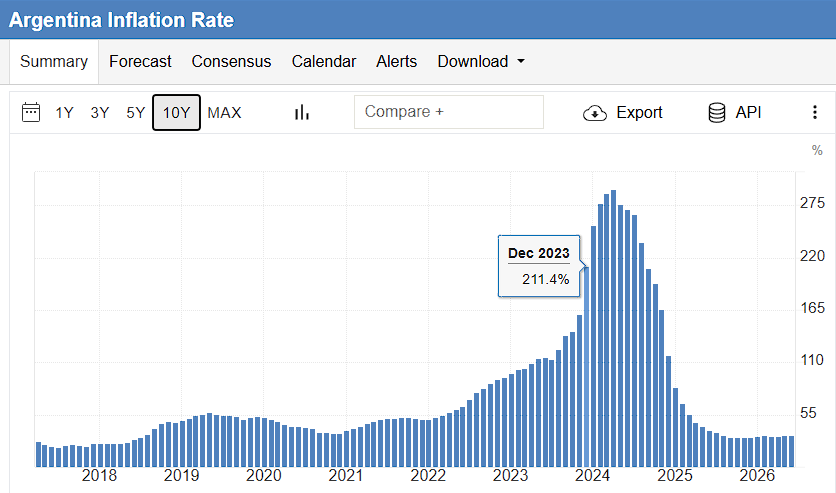Open the Alerts tab
This screenshot has height=493, width=836.
coord(397,61)
